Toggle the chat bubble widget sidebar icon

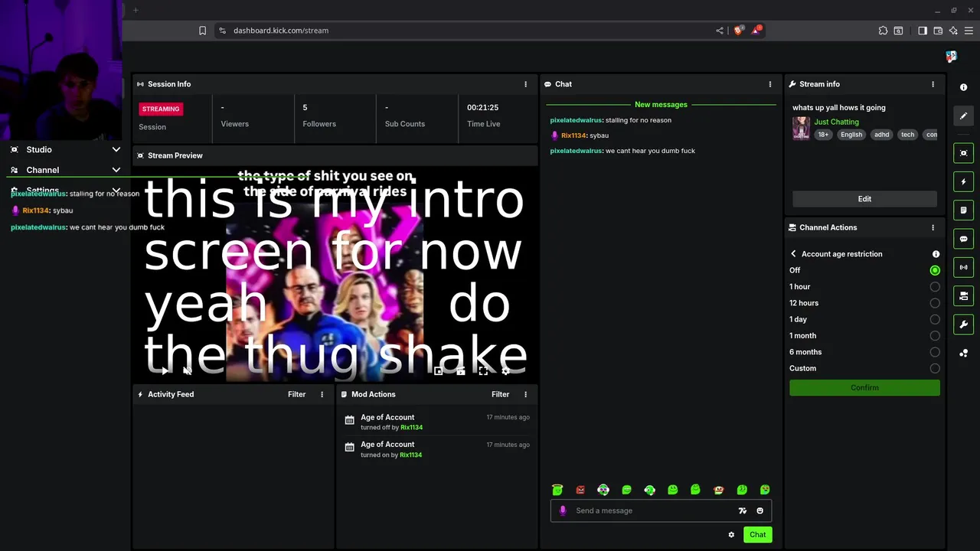tap(964, 239)
